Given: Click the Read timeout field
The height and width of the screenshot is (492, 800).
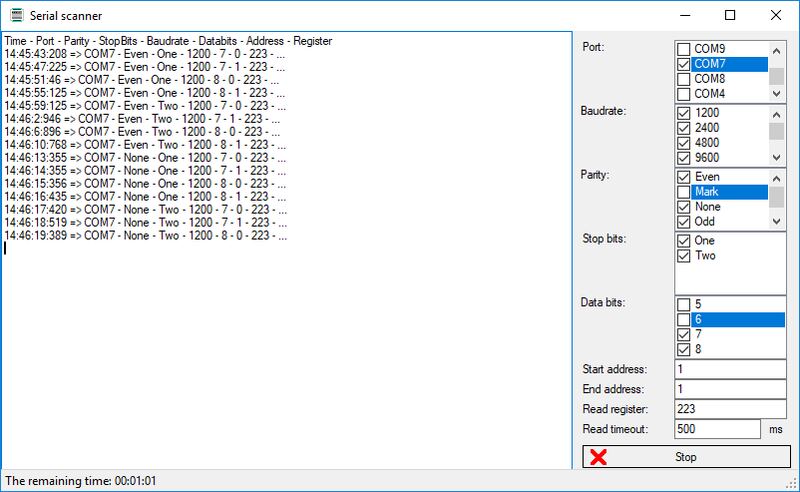Looking at the screenshot, I should [718, 429].
